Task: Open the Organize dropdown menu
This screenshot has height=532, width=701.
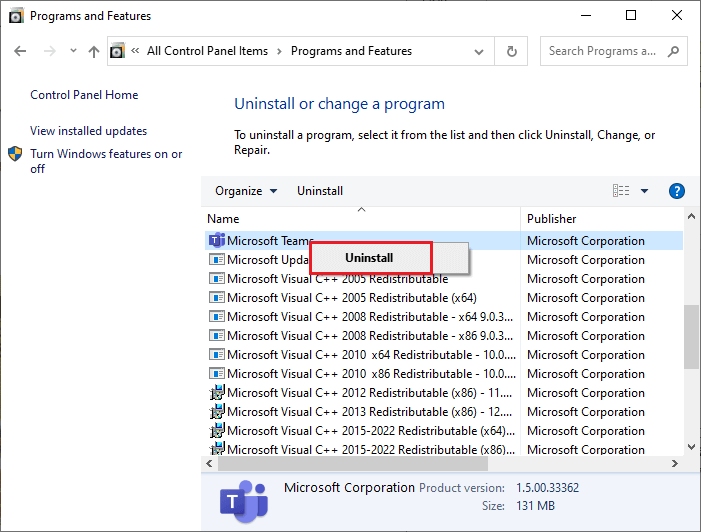Action: tap(246, 191)
